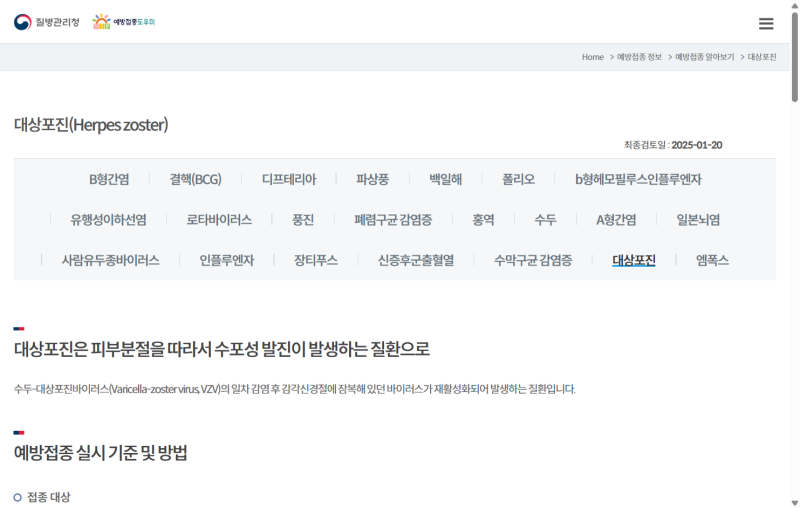Select the 풍진 tab
Image resolution: width=800 pixels, height=508 pixels.
pyautogui.click(x=303, y=220)
